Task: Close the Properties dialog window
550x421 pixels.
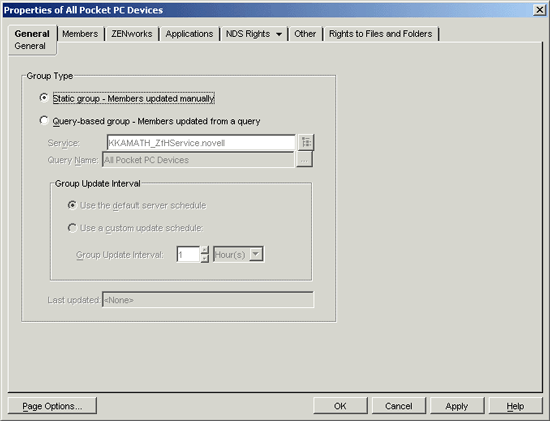Action: pyautogui.click(x=539, y=10)
